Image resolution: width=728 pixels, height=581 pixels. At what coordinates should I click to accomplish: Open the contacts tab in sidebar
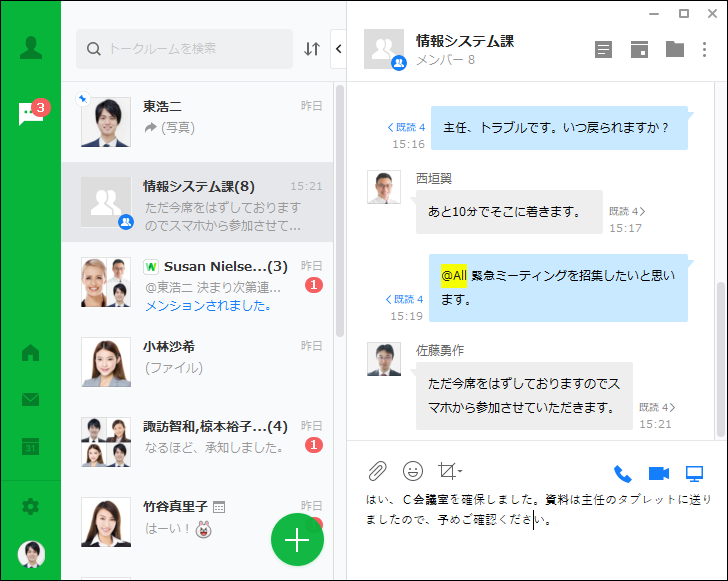click(30, 48)
